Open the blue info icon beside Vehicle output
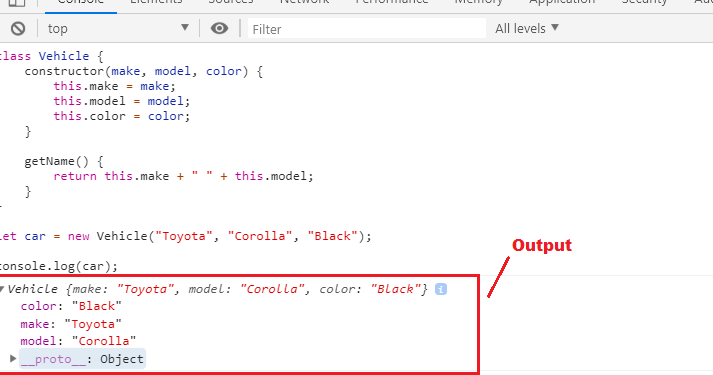This screenshot has width=713, height=375. (441, 289)
